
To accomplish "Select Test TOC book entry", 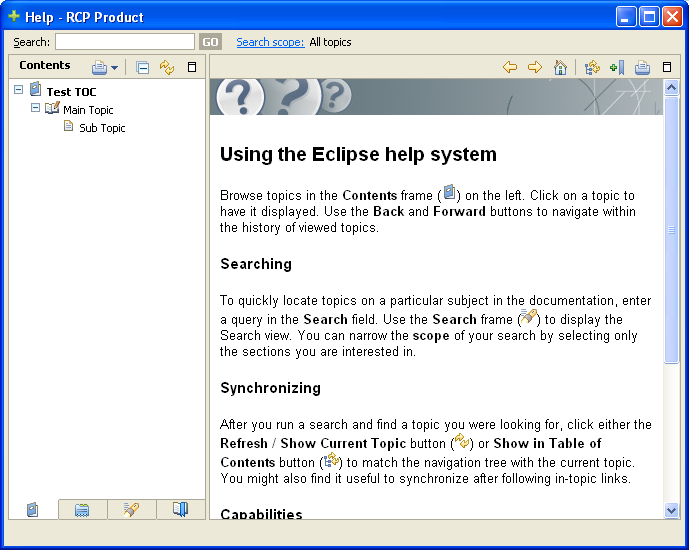I will [71, 92].
